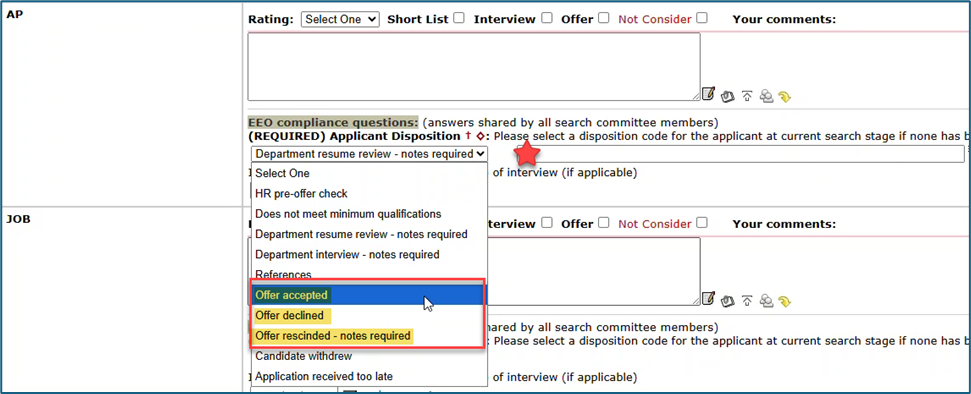The image size is (971, 394).
Task: Click 'AP' applicant name cell
Action: pos(121,103)
